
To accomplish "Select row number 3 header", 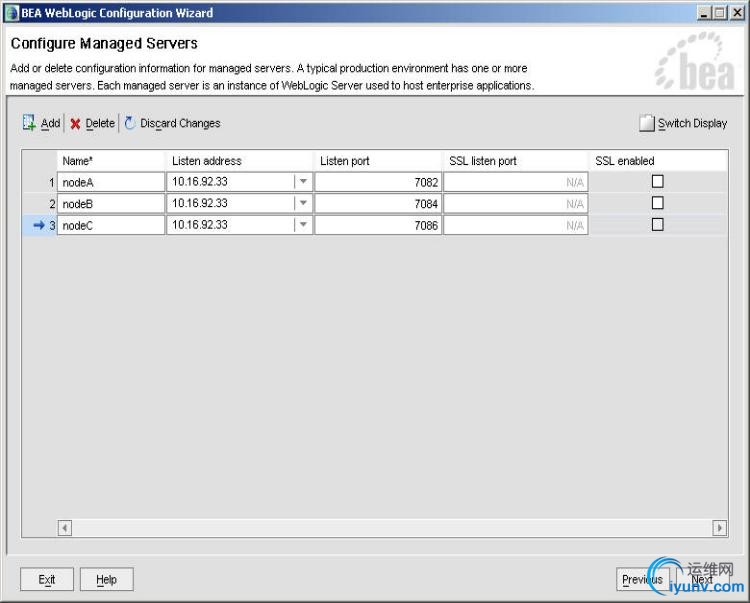I will (40, 225).
